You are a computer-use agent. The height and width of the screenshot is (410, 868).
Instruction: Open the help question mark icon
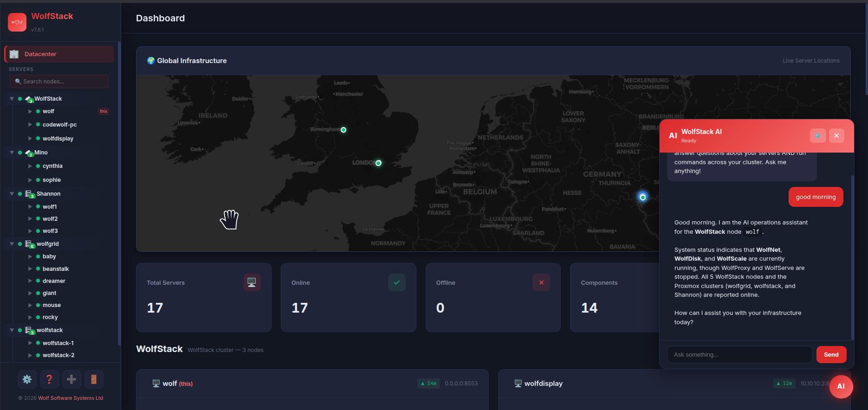(49, 379)
